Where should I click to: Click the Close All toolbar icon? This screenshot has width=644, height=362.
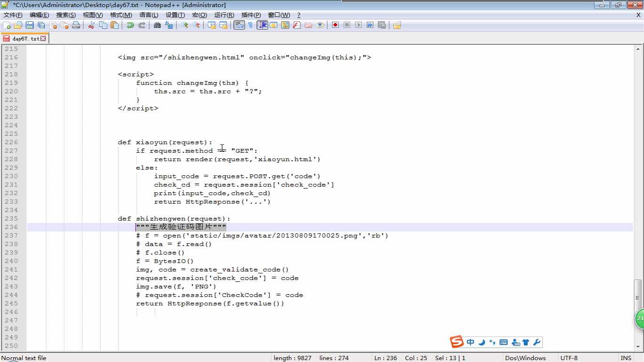pos(64,25)
